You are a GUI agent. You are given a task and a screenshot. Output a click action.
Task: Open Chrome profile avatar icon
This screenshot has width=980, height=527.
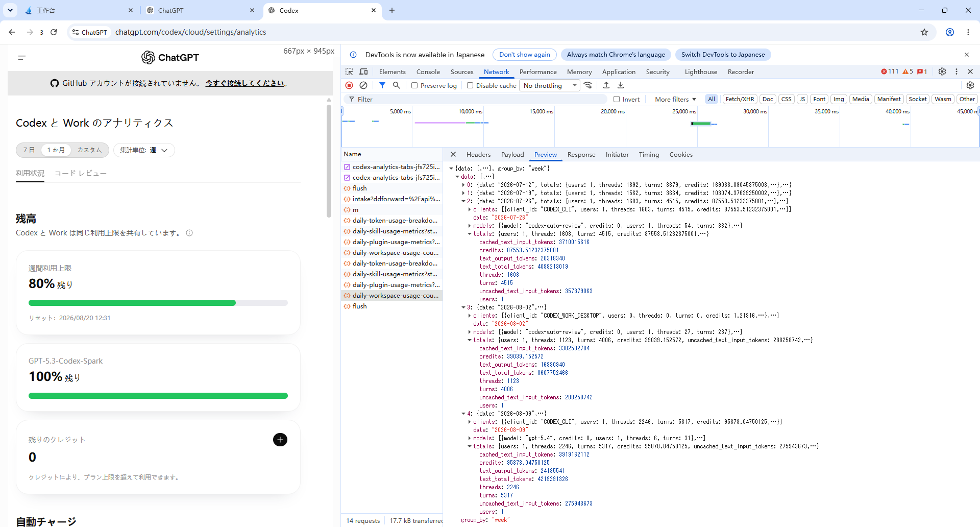(950, 32)
